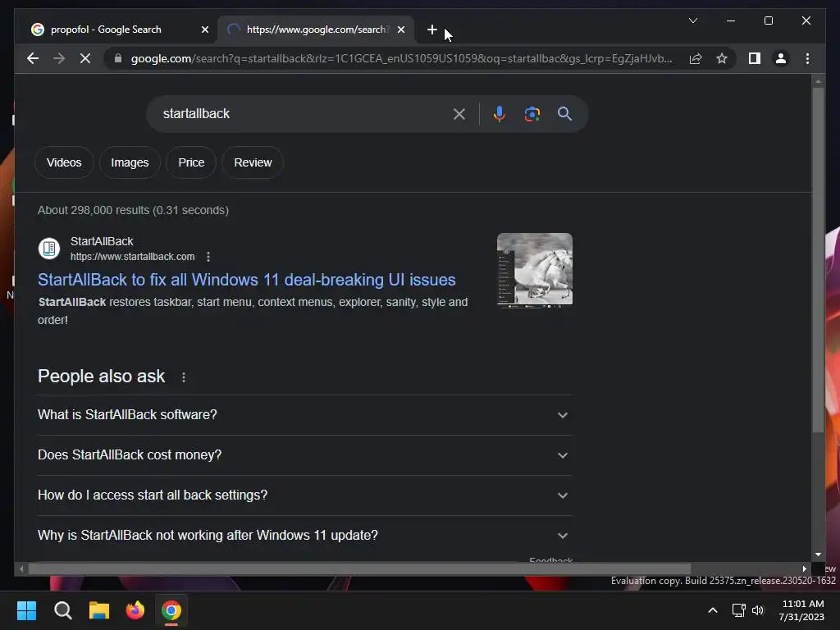Clear the startallback search query
This screenshot has height=630, width=840.
click(x=459, y=113)
